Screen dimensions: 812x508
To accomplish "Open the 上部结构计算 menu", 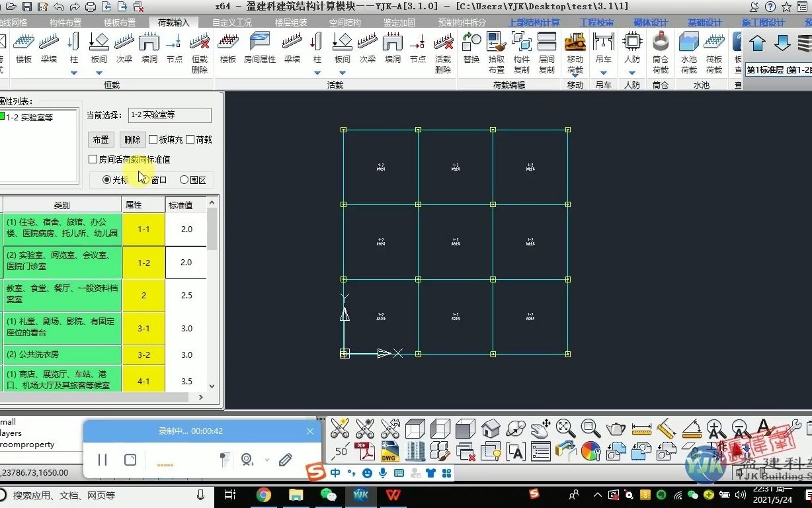I will (x=534, y=22).
